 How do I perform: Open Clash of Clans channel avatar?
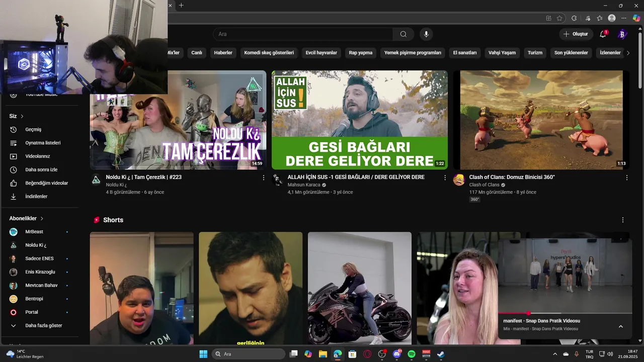pos(459,180)
